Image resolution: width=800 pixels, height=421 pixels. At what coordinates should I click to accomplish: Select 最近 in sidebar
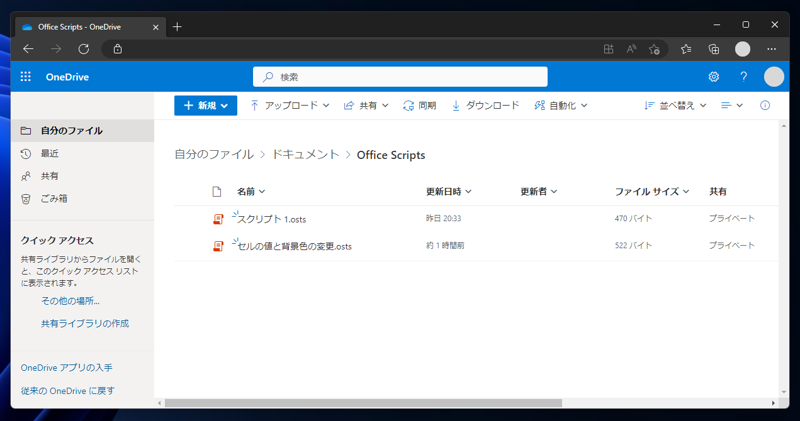pyautogui.click(x=83, y=153)
